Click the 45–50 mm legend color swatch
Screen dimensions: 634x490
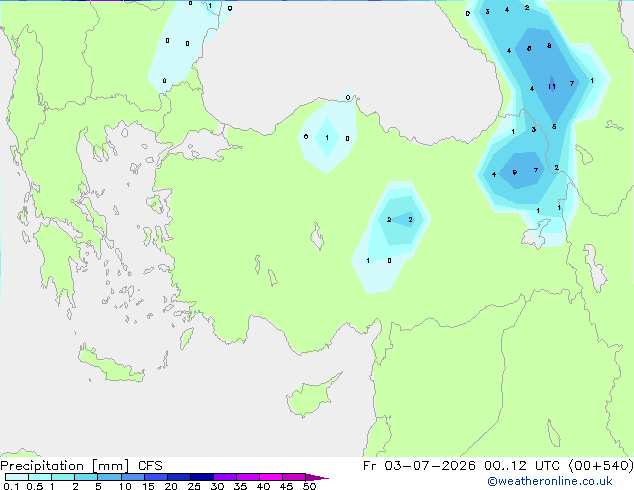(294, 477)
